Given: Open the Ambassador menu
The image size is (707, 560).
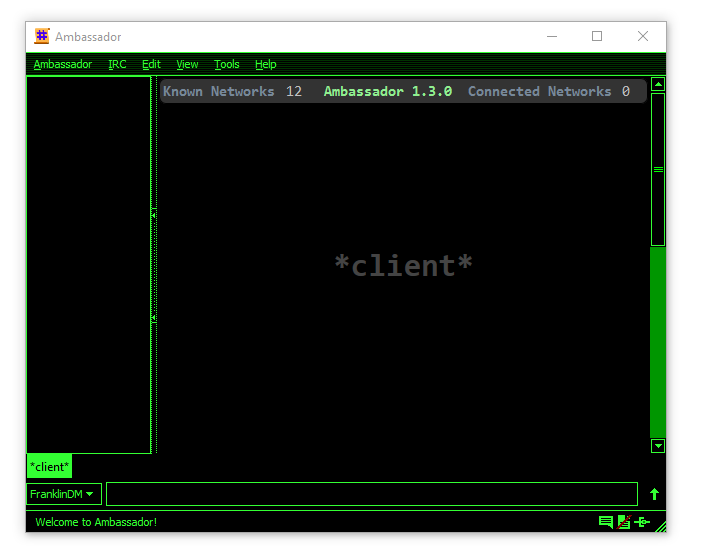Looking at the screenshot, I should 63,64.
